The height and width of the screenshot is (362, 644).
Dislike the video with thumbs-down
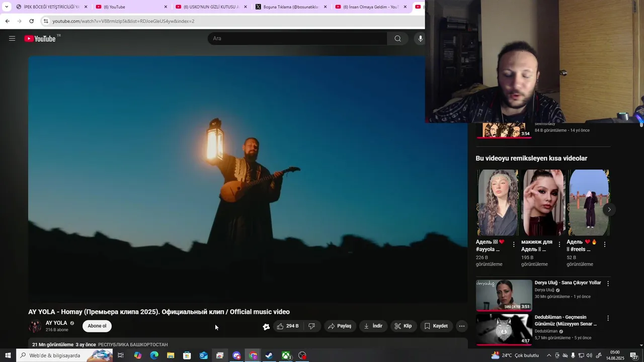312,326
